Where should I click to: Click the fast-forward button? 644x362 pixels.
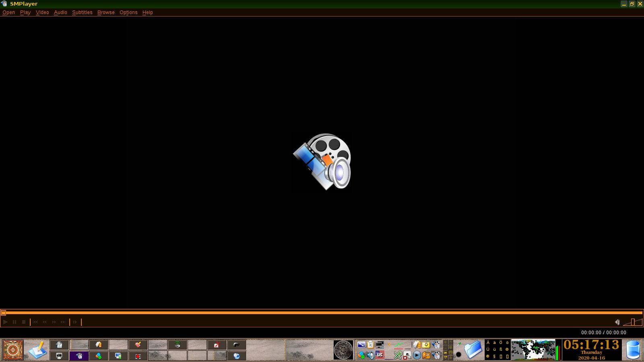[54, 322]
